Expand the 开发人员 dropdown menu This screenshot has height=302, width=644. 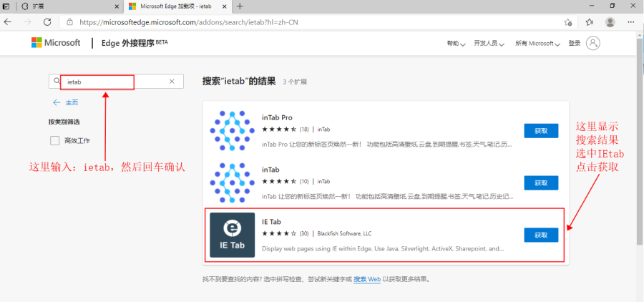[x=489, y=44]
